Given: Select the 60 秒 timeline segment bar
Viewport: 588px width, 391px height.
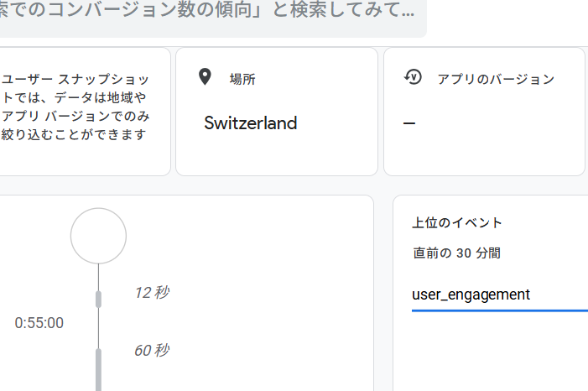Looking at the screenshot, I should [x=98, y=369].
